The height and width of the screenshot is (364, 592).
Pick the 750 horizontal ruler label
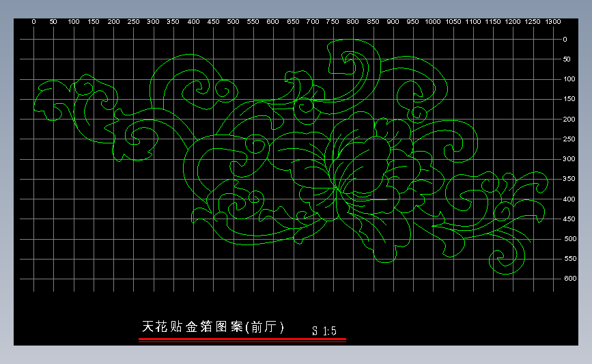pos(333,22)
